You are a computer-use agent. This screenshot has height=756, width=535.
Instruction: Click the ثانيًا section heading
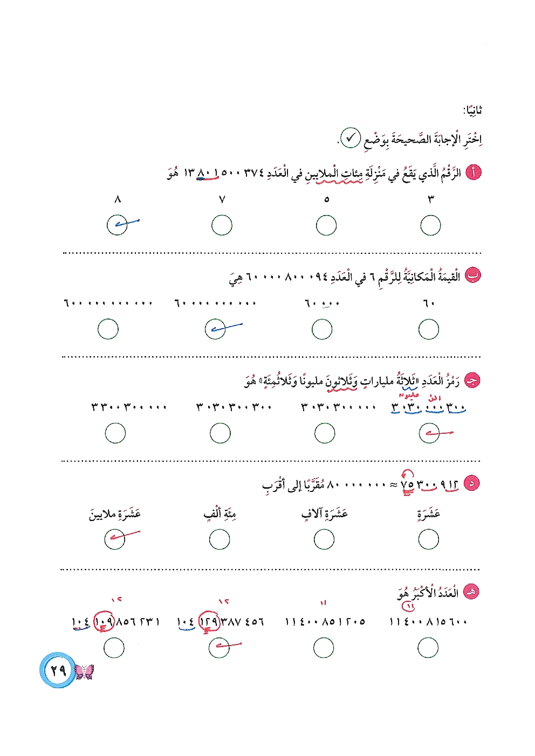pos(472,110)
